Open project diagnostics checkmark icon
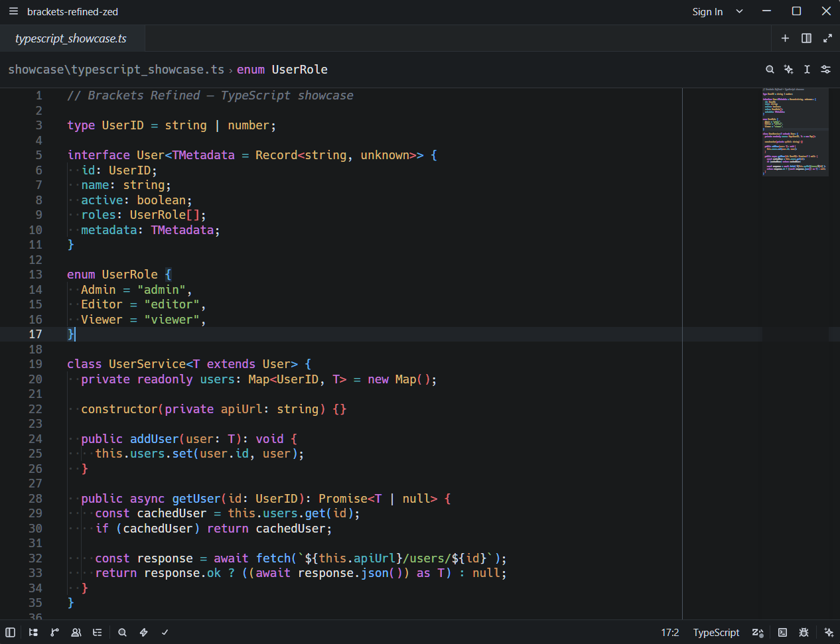 [x=165, y=633]
